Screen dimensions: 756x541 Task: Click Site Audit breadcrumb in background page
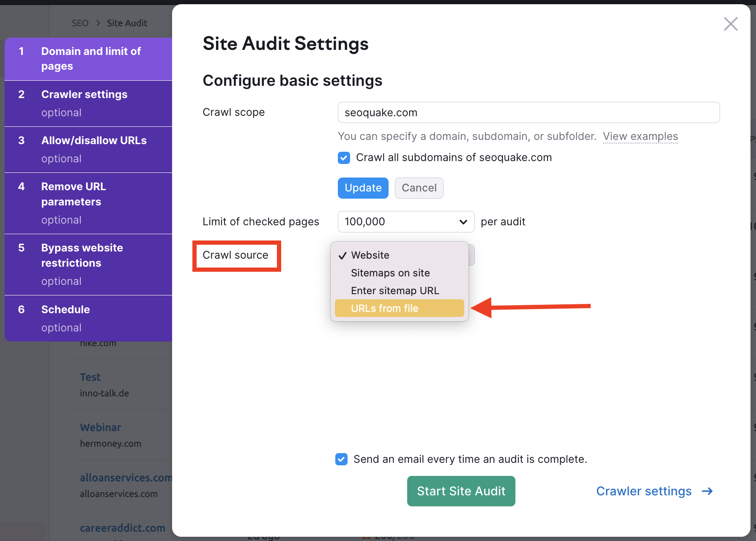point(127,23)
